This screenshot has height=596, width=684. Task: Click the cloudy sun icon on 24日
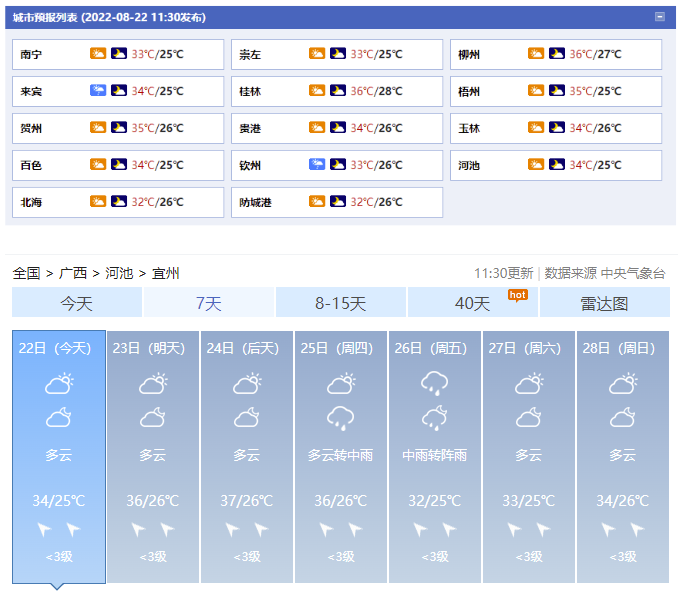coord(246,382)
